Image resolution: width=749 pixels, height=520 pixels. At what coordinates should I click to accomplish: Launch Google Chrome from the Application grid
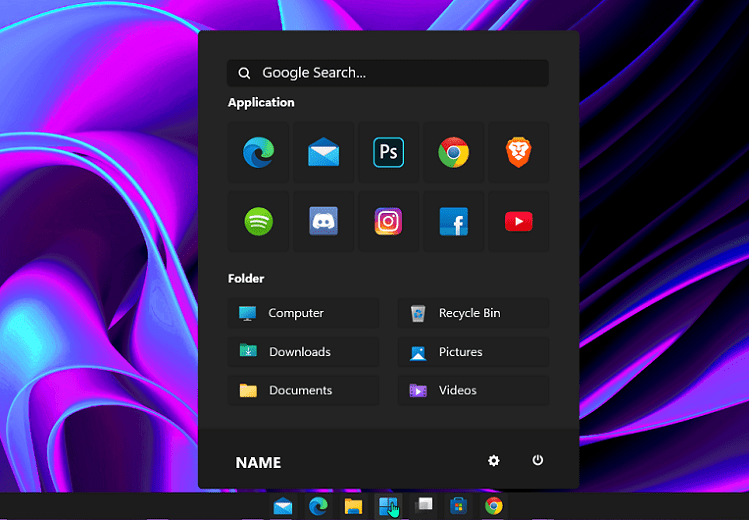(x=453, y=152)
